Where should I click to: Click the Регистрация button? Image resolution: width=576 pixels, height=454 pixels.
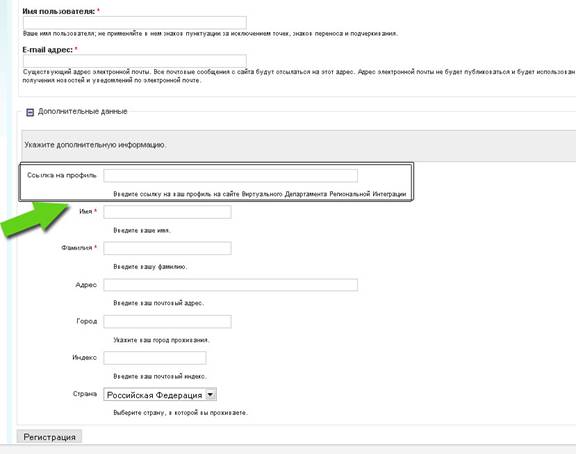[x=49, y=437]
